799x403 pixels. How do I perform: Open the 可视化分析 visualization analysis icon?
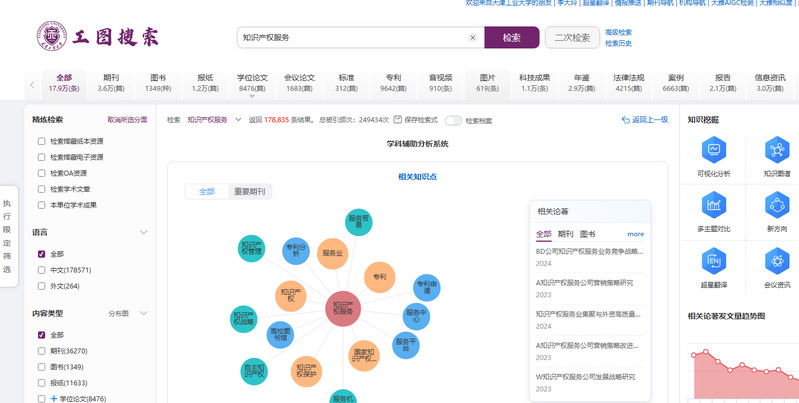coord(714,150)
